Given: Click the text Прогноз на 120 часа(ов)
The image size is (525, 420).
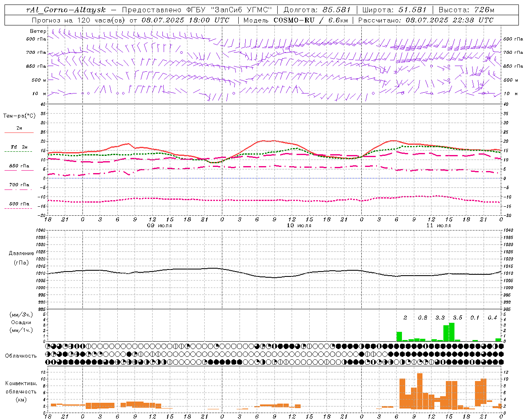Looking at the screenshot, I should pos(79,20).
